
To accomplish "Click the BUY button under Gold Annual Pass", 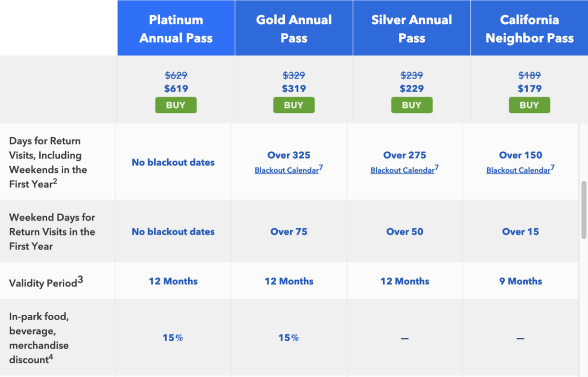I will [x=294, y=105].
